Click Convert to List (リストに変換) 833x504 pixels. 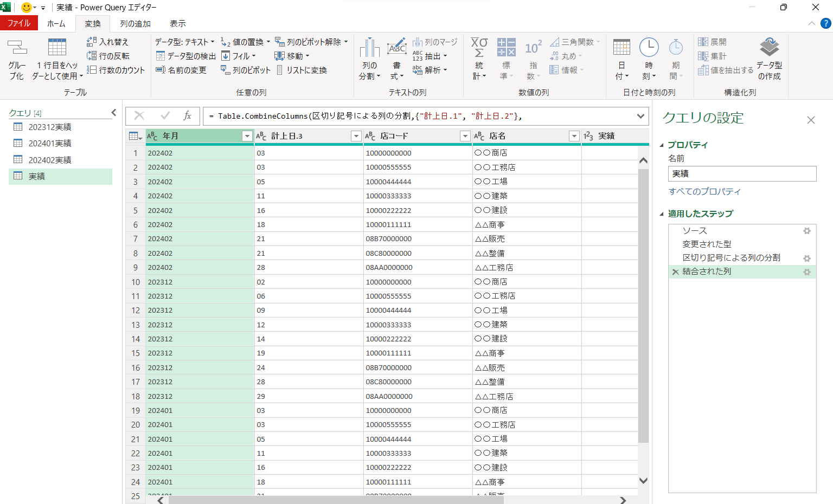click(x=301, y=70)
